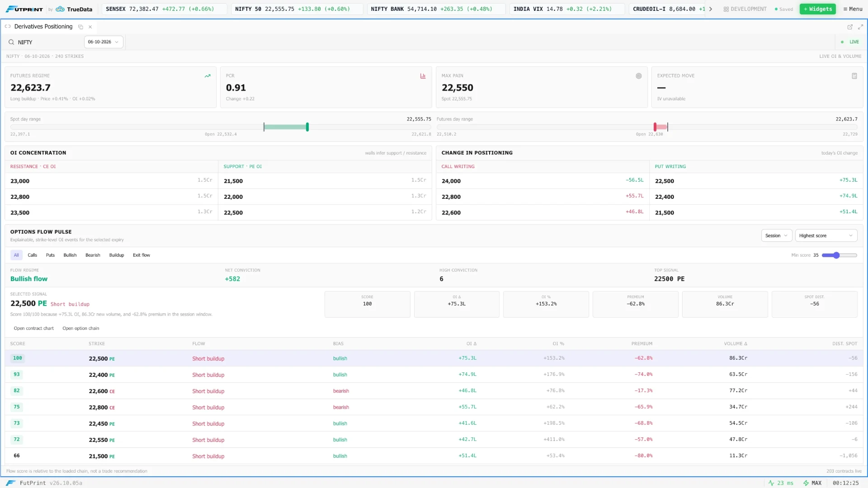Expand widget to fullscreen with arrows icon
This screenshot has width=868, height=488.
tap(860, 27)
